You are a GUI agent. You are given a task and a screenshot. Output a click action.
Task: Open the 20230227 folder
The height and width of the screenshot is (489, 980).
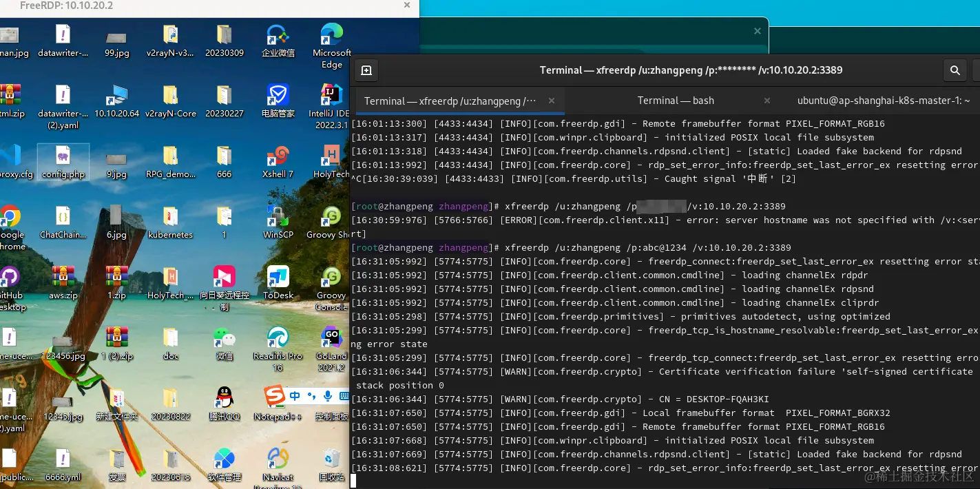click(224, 101)
